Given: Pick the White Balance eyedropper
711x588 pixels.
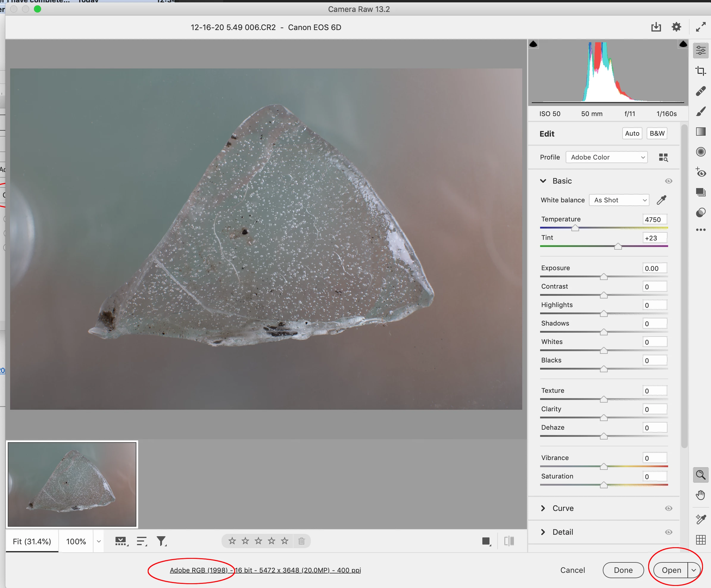Looking at the screenshot, I should (x=661, y=200).
